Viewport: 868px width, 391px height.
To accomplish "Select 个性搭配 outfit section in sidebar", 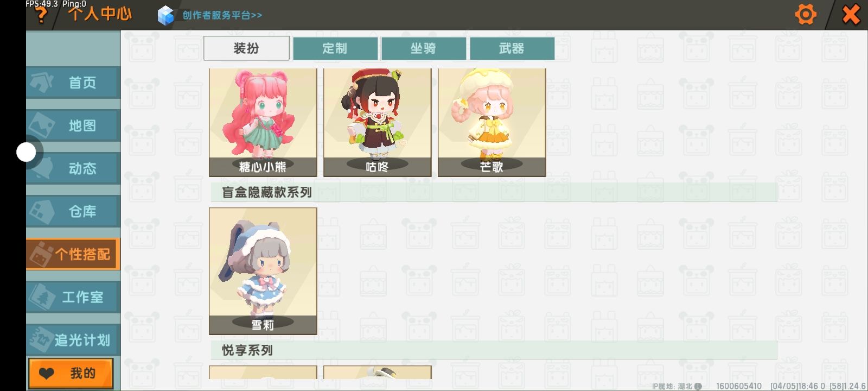I will (x=73, y=254).
